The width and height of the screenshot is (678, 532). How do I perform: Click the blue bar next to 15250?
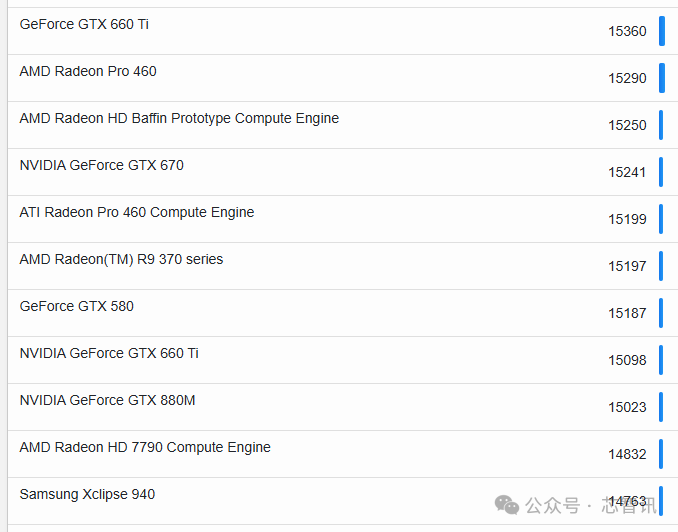coord(661,125)
